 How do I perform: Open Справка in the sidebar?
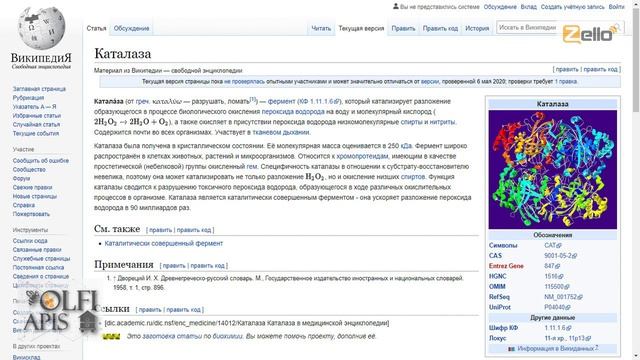[x=24, y=205]
